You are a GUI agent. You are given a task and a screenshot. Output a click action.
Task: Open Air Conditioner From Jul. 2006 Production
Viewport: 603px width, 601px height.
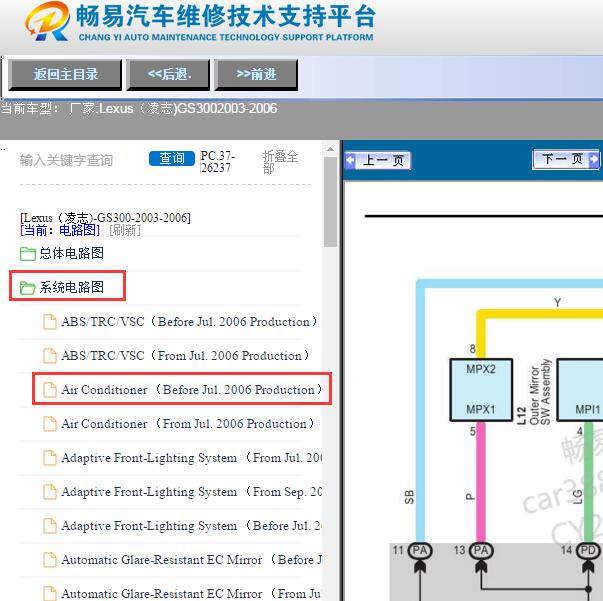click(x=188, y=423)
